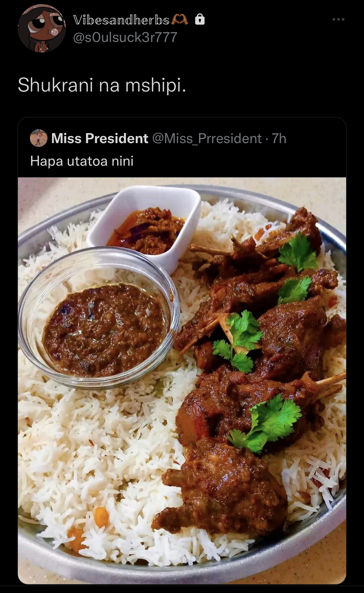Tap the Vibesandherbs profile avatar
The width and height of the screenshot is (364, 593).
(x=42, y=28)
